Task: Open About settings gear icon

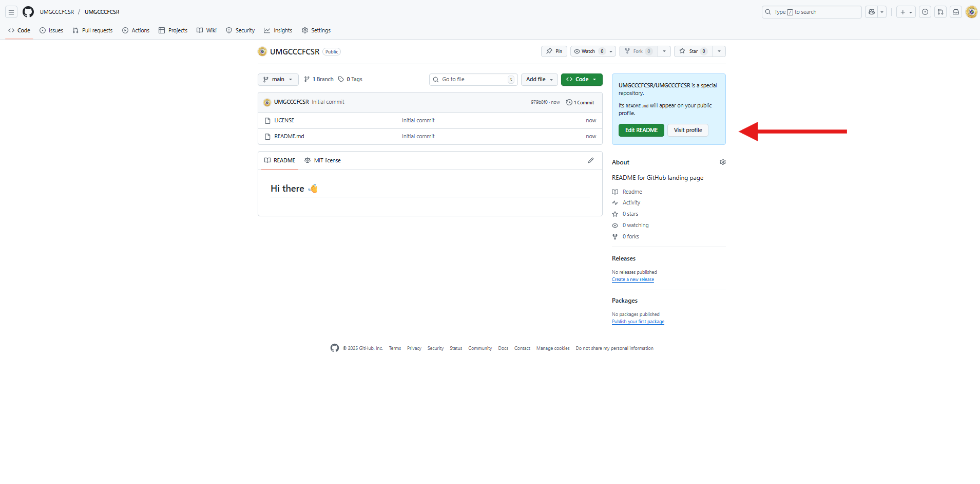Action: [x=722, y=162]
